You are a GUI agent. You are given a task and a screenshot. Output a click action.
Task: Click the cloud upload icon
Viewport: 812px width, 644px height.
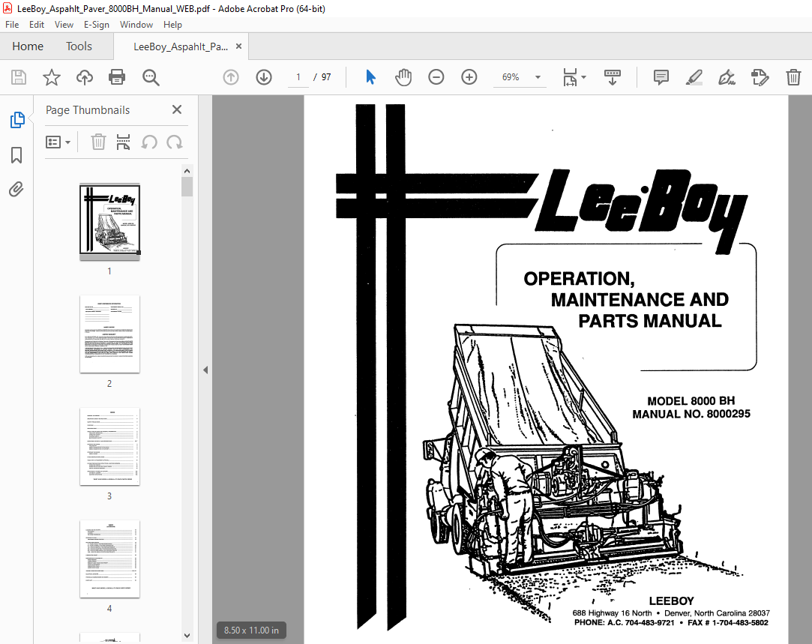pyautogui.click(x=85, y=78)
